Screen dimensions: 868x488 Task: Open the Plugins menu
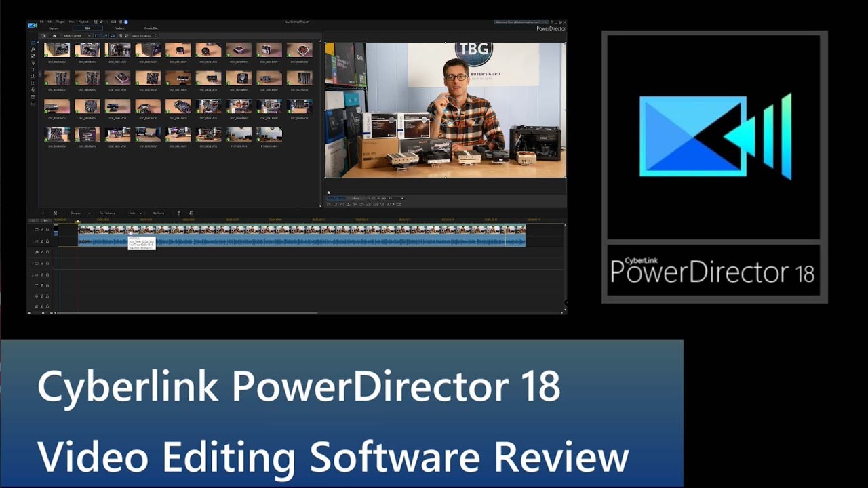point(60,22)
